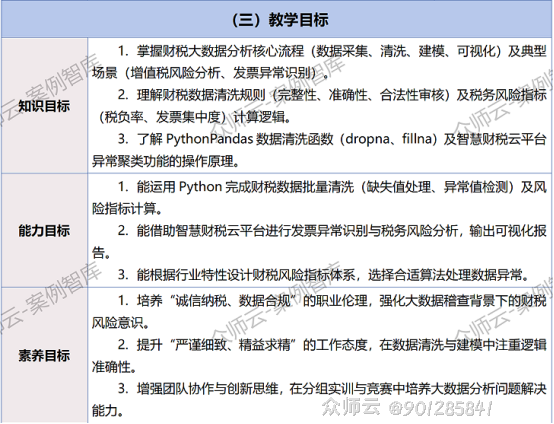Click the line starting "2. 理解财税数据清洗规则"
The image size is (554, 424).
[332, 95]
